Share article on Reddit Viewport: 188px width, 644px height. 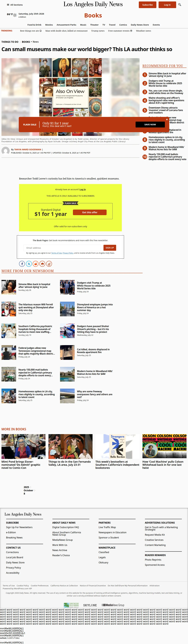[36, 264]
